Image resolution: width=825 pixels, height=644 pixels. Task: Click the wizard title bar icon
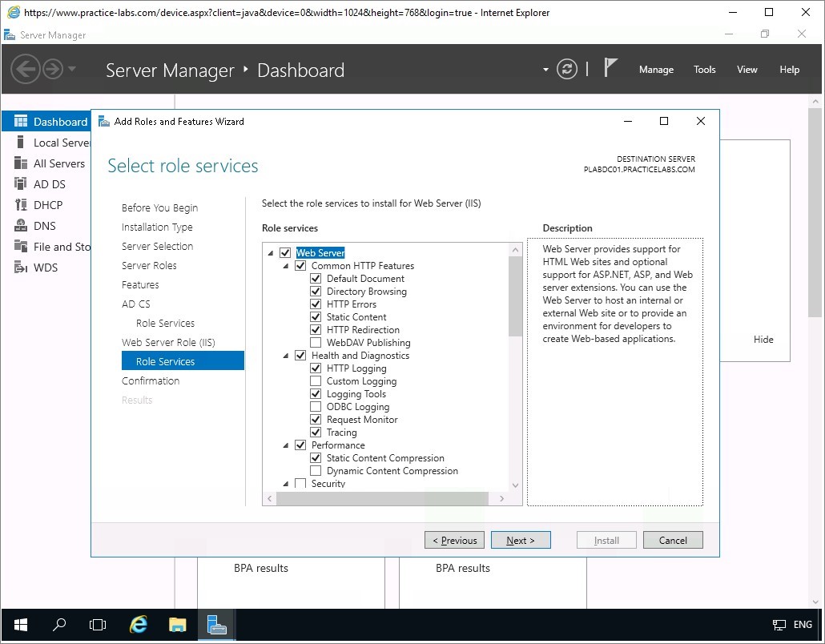(x=104, y=122)
